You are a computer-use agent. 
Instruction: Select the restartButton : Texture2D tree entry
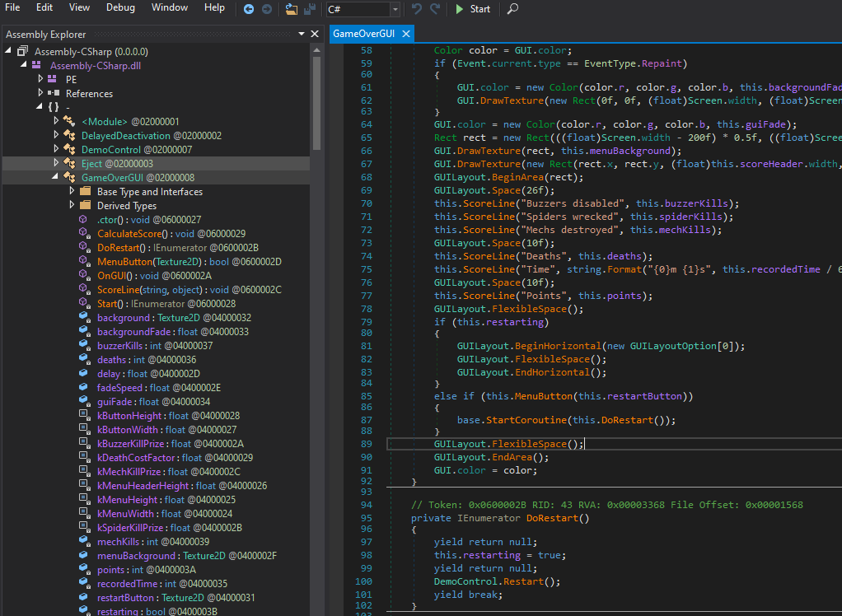[x=175, y=597]
